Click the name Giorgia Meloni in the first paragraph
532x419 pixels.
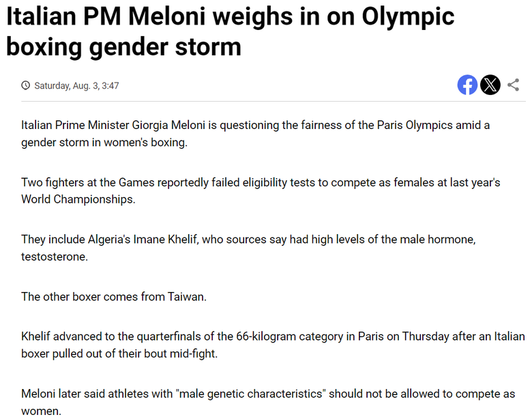point(168,126)
